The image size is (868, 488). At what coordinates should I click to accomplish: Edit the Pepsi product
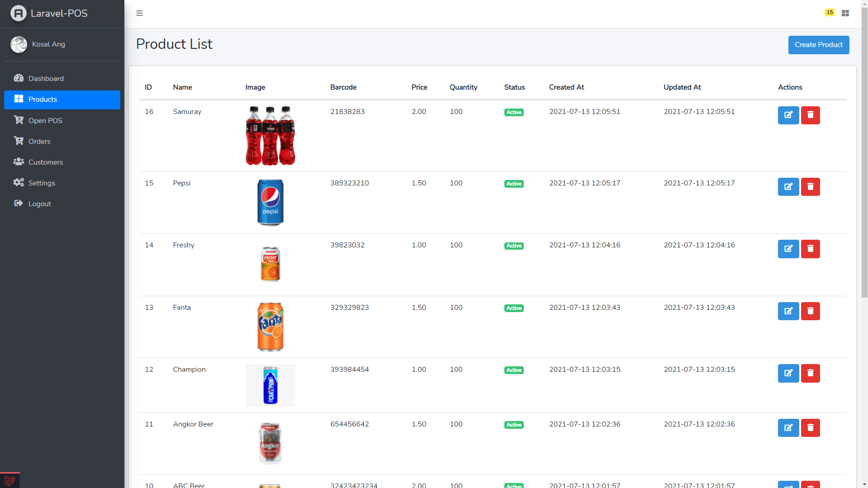(x=788, y=186)
